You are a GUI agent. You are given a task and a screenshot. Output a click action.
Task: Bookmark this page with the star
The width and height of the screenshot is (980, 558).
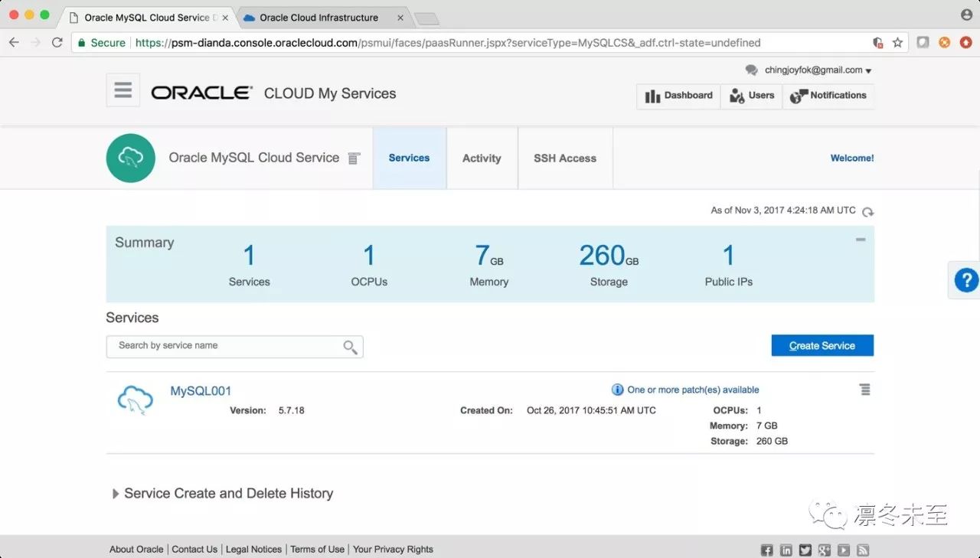[897, 43]
